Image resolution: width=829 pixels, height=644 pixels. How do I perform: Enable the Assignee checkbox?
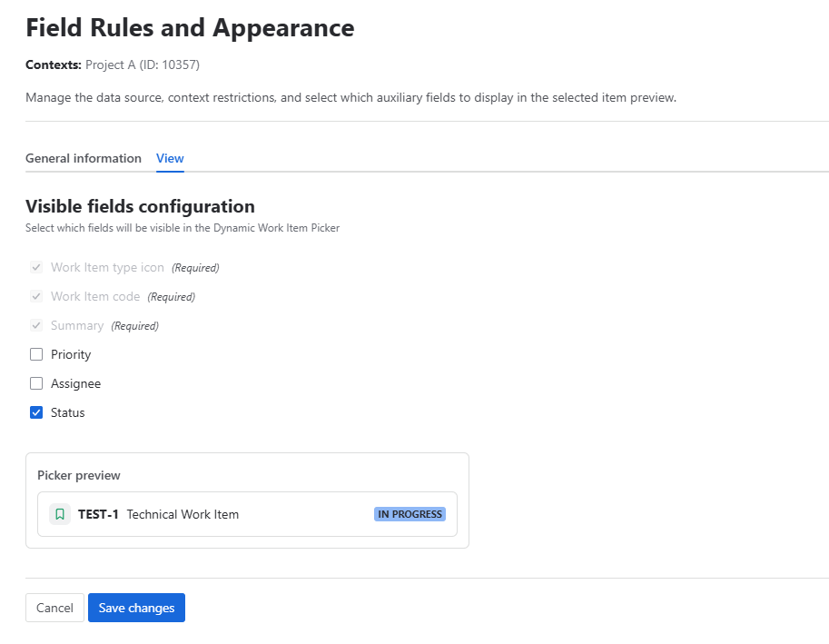[35, 383]
